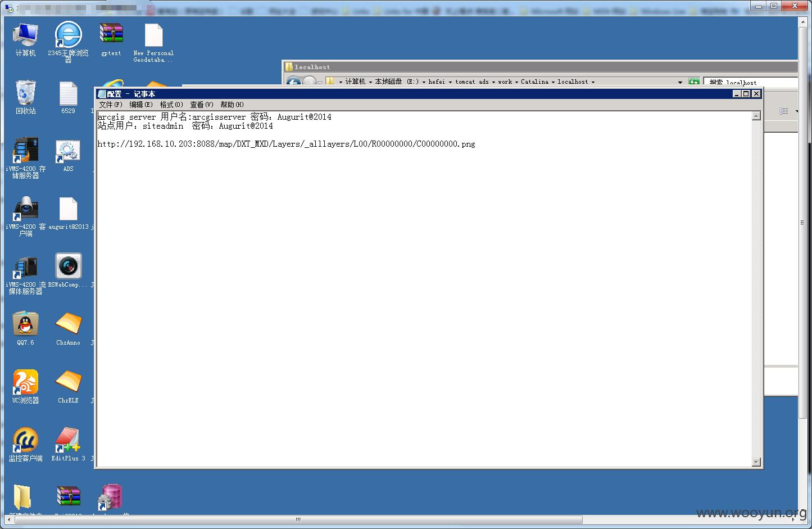
Task: Open the 文件(F) menu in Notepad
Action: click(111, 105)
